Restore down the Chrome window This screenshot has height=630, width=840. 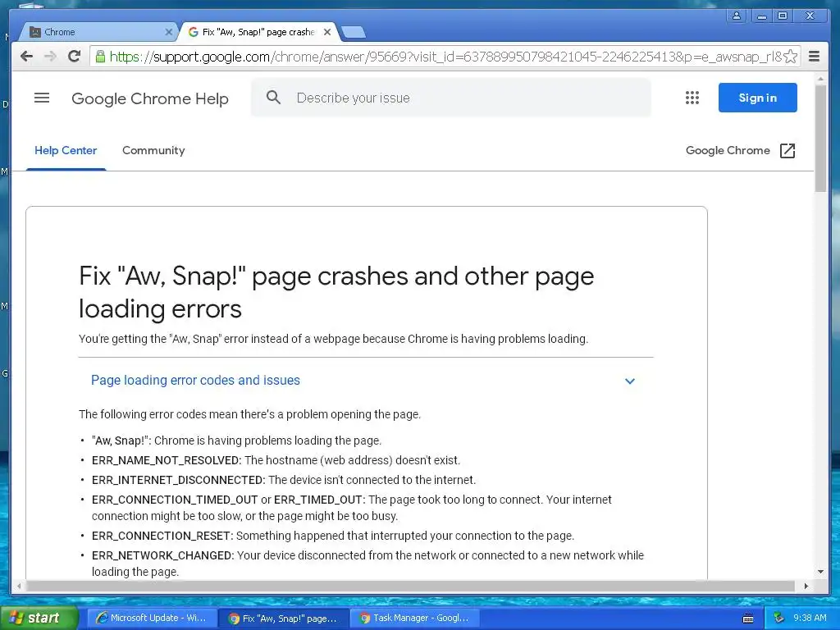click(x=783, y=16)
